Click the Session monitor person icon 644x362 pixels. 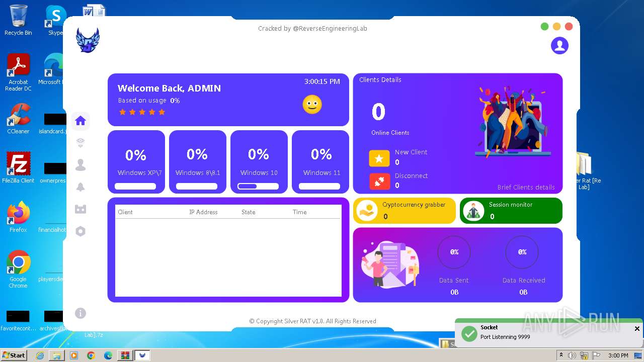point(473,211)
